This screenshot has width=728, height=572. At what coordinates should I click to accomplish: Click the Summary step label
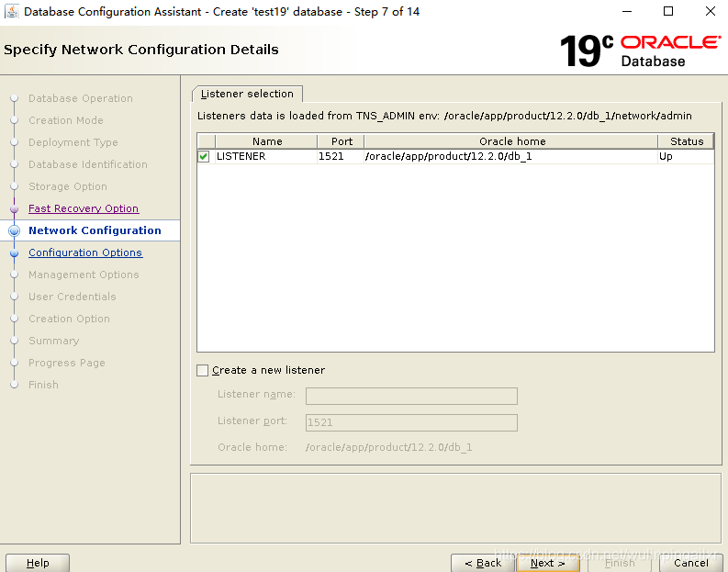(x=54, y=341)
